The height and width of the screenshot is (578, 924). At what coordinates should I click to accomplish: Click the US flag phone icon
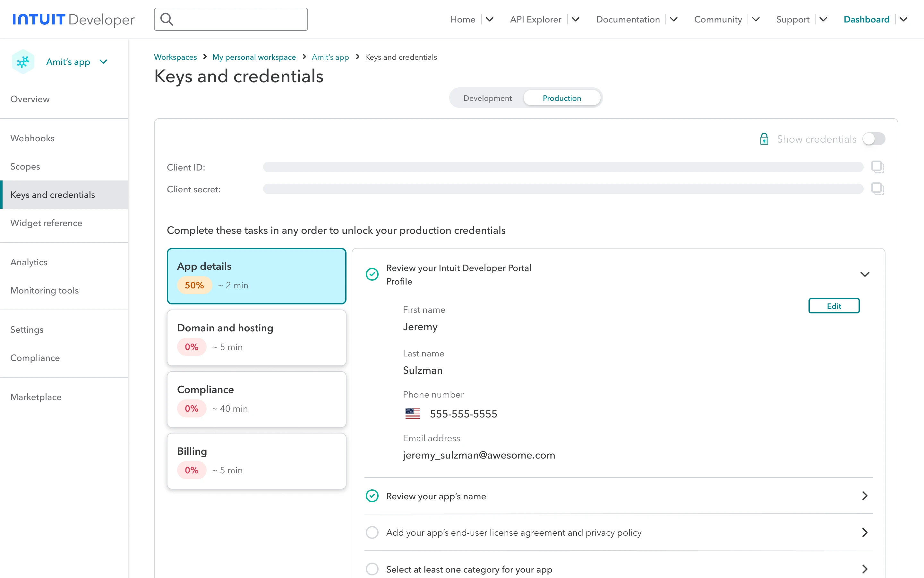click(412, 414)
